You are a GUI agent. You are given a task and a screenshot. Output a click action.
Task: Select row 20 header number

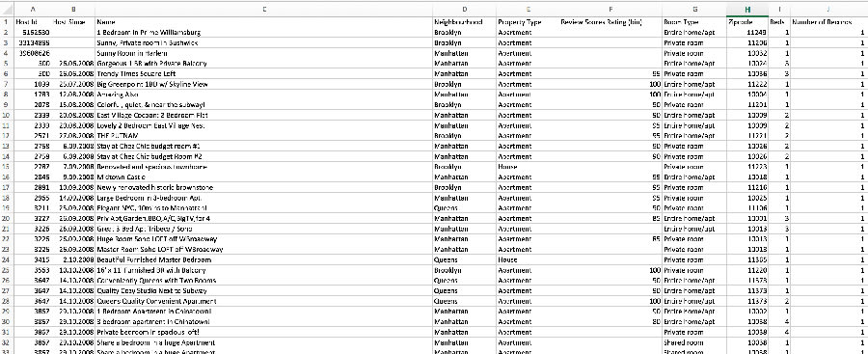pos(6,218)
